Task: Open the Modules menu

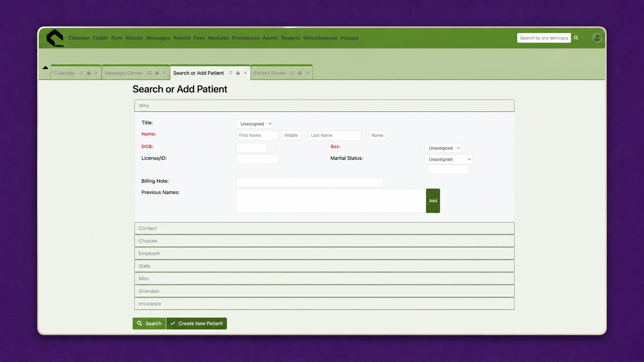Action: (218, 38)
